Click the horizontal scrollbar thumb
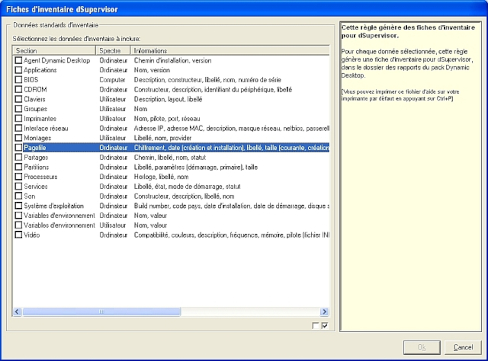 point(101,312)
